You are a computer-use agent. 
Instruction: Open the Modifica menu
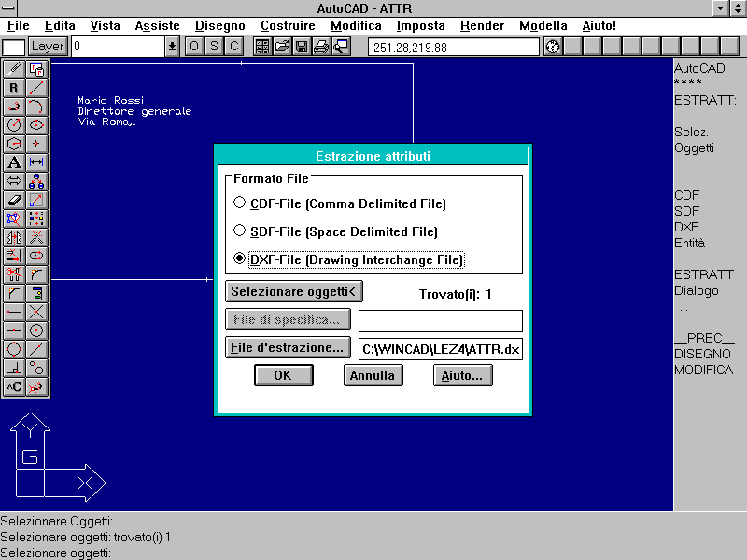tap(356, 26)
